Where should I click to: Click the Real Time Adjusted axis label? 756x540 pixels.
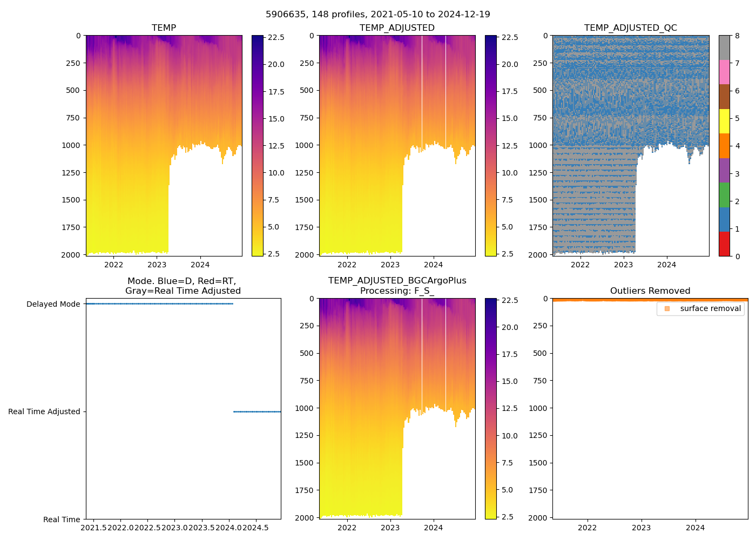pos(44,411)
